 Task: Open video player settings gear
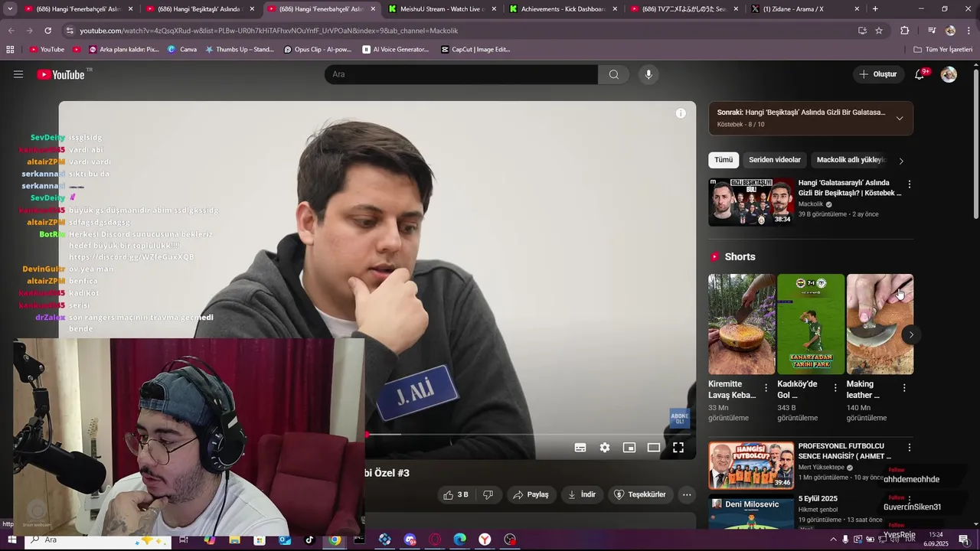click(605, 448)
